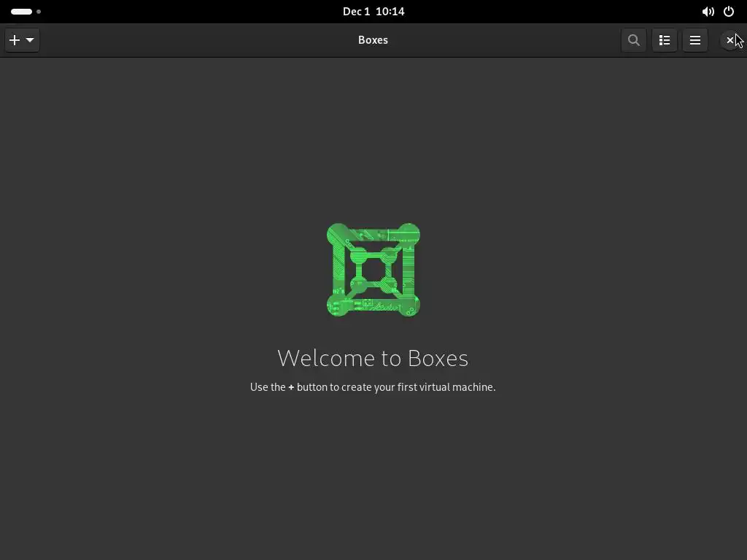This screenshot has height=560, width=747.
Task: Click the 'Welcome to Boxes' heading
Action: coord(373,358)
